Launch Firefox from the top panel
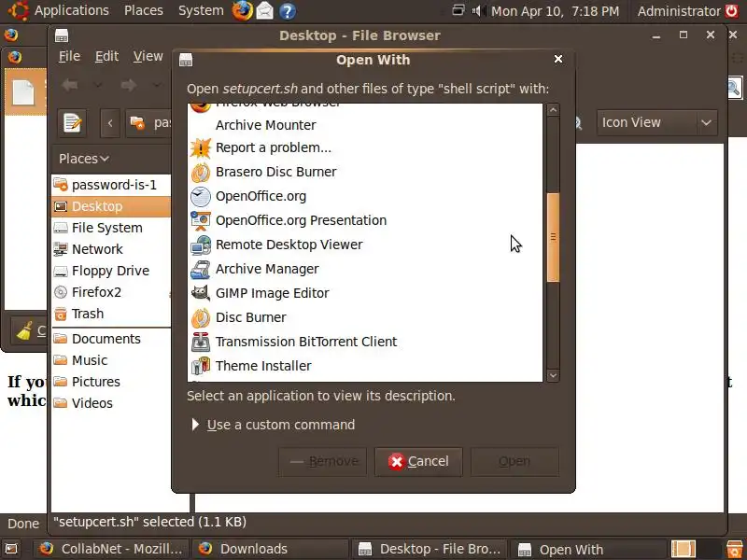Image resolution: width=747 pixels, height=560 pixels. pos(242,10)
